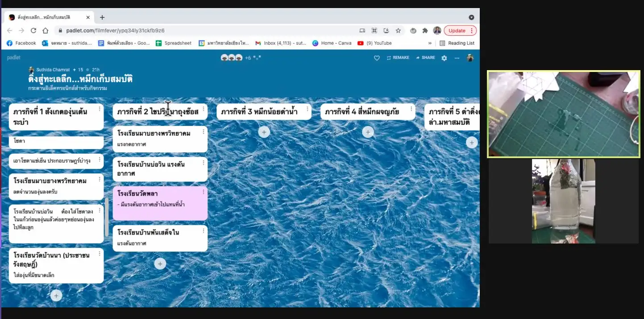Add a post under ภารกิจที่ 3 with the plus button

(264, 132)
